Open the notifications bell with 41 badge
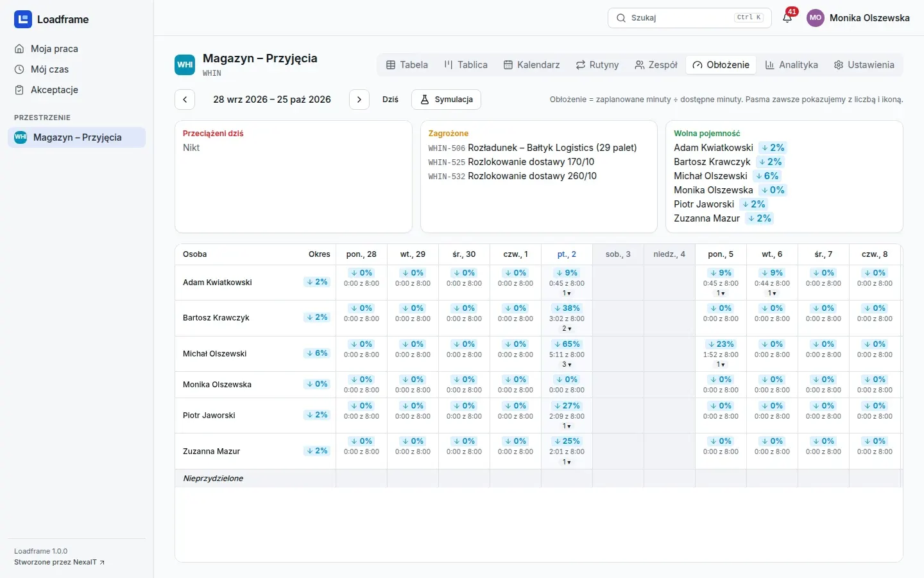Viewport: 924px width, 578px height. (787, 18)
